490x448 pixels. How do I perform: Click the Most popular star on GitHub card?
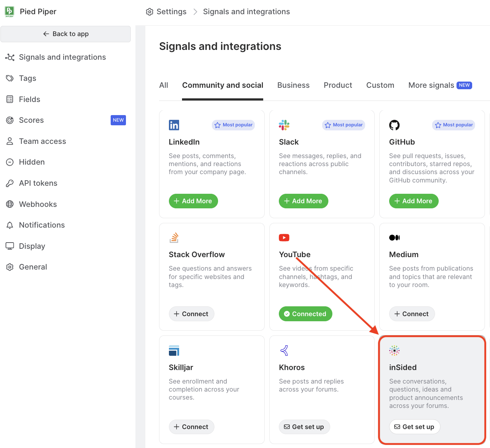pyautogui.click(x=438, y=125)
